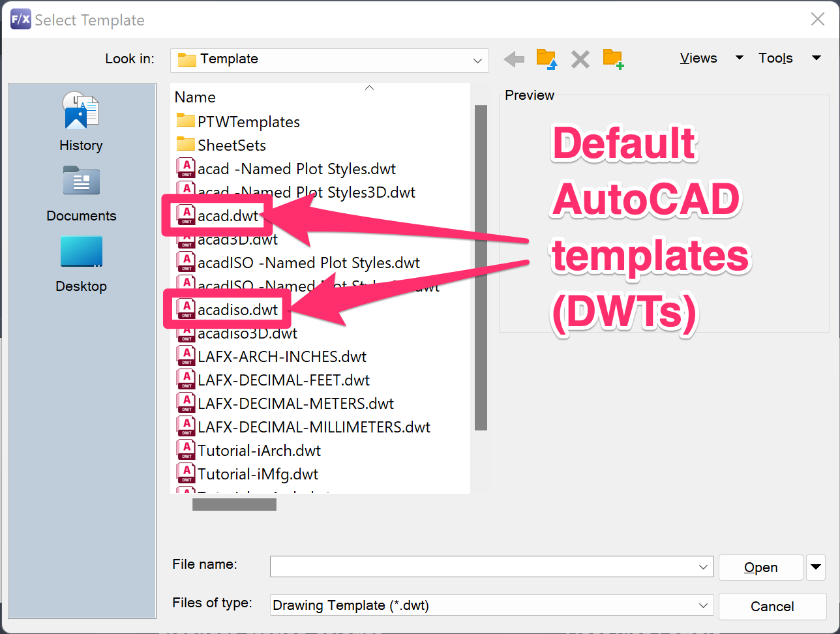The height and width of the screenshot is (634, 840).
Task: Open the Tools menu
Action: pos(775,57)
